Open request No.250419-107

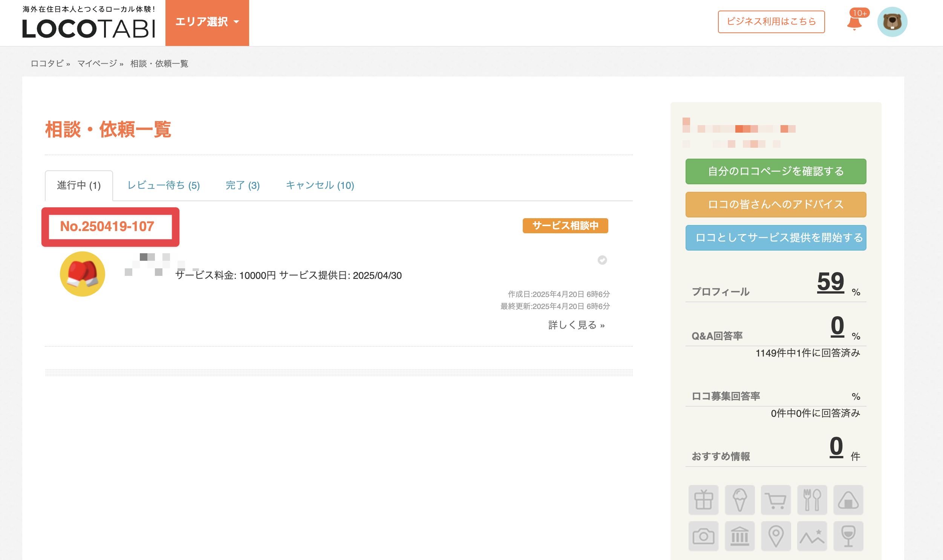(107, 226)
